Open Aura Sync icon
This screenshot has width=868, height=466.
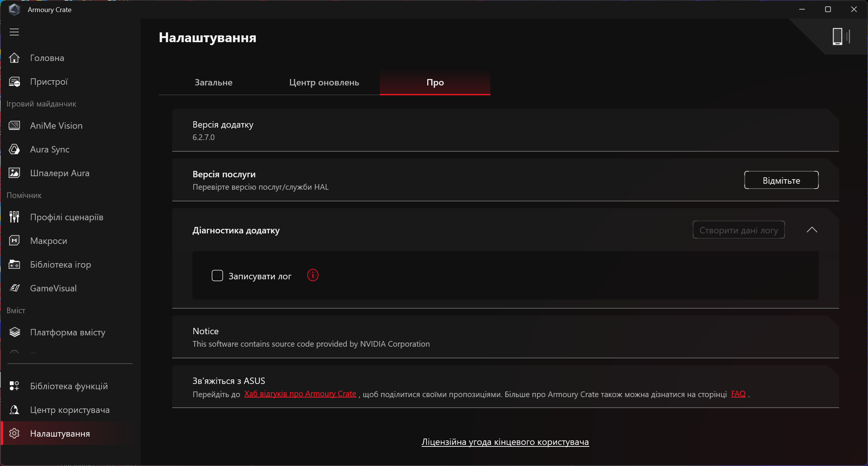click(x=14, y=149)
